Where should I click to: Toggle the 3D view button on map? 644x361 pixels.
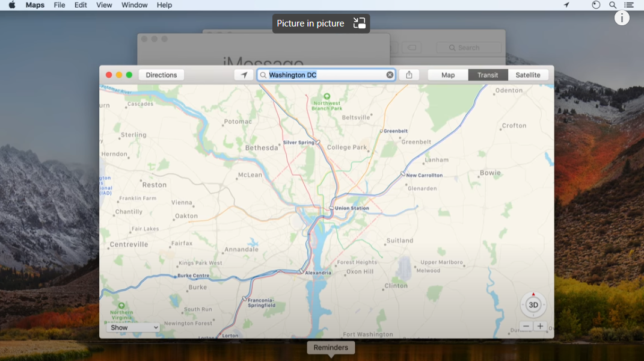(x=533, y=305)
